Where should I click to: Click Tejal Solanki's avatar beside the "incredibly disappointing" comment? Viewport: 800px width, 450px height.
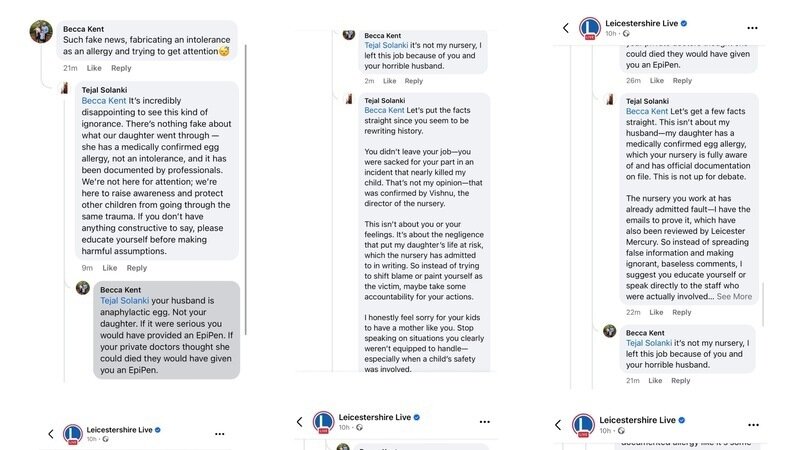tap(63, 91)
